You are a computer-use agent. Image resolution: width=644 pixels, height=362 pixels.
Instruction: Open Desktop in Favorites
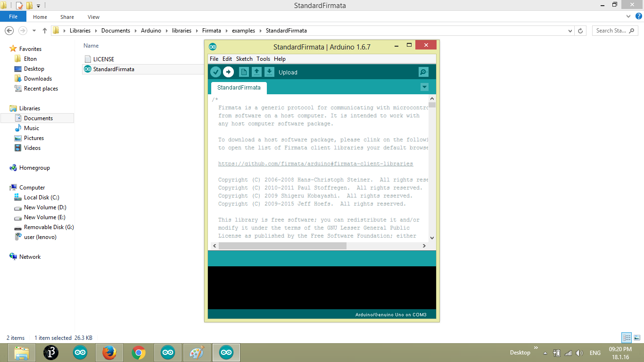point(34,69)
